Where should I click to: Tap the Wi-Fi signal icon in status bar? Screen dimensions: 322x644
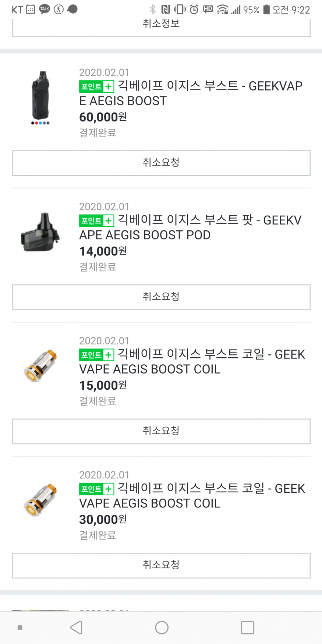pyautogui.click(x=222, y=9)
